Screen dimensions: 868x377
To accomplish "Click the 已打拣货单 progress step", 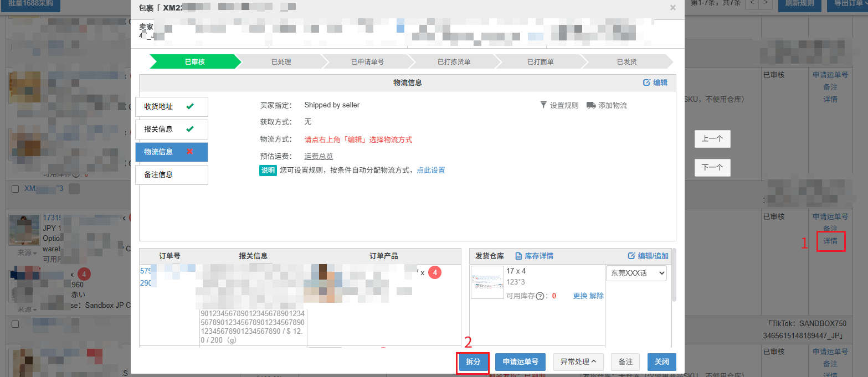I will (454, 61).
